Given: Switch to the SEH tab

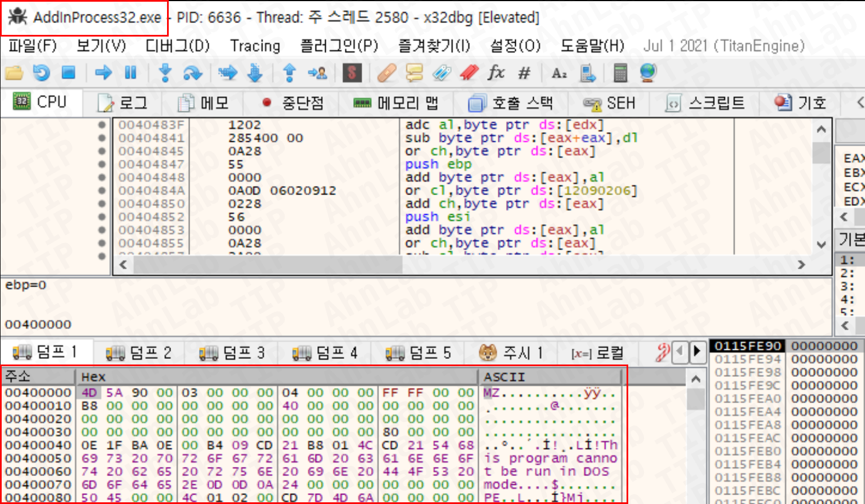Looking at the screenshot, I should pos(609,103).
